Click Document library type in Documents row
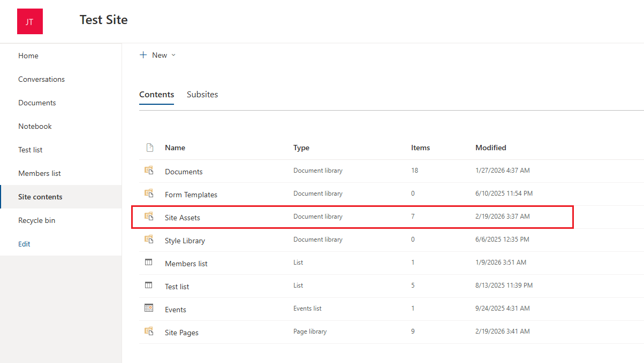644x363 pixels. [x=318, y=171]
